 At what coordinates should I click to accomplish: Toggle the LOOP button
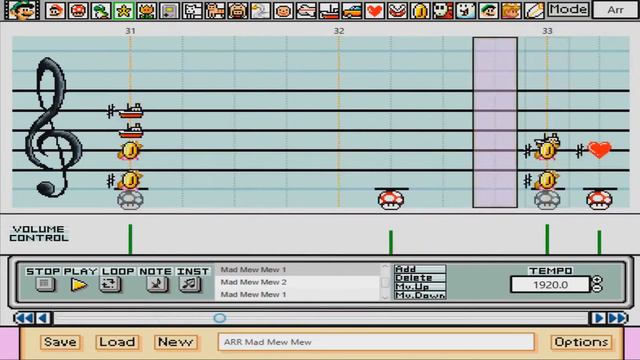pyautogui.click(x=110, y=284)
